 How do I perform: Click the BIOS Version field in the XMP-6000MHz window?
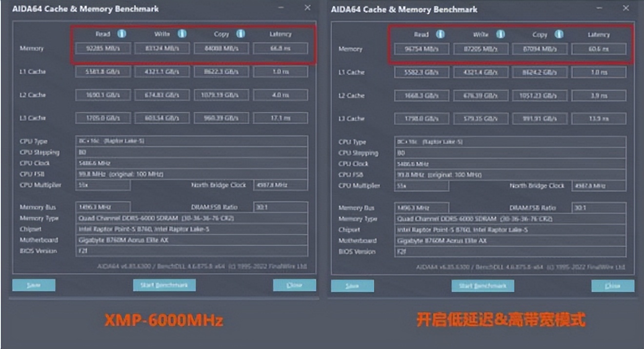pos(192,251)
